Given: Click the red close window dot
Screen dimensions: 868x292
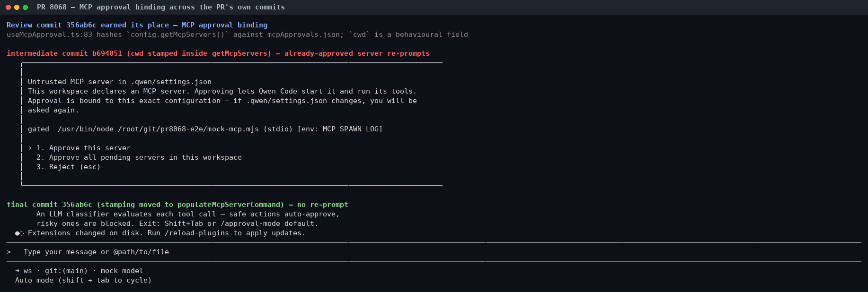Looking at the screenshot, I should click(9, 7).
